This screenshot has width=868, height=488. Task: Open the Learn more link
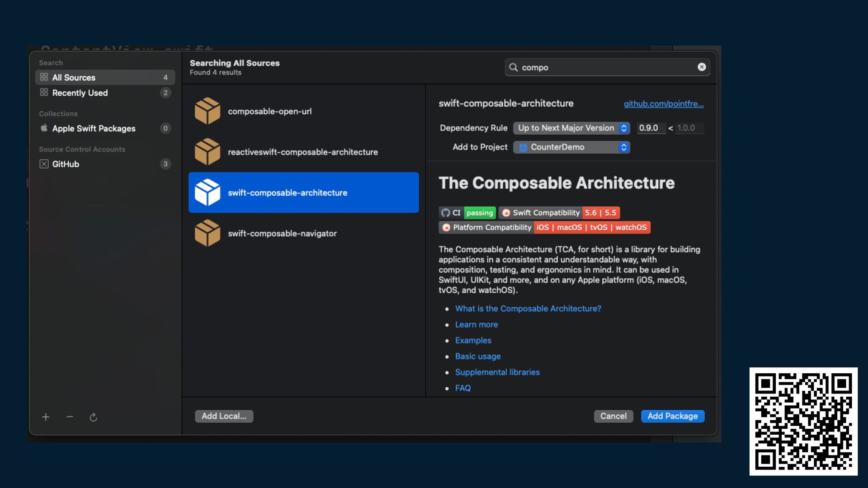tap(476, 324)
